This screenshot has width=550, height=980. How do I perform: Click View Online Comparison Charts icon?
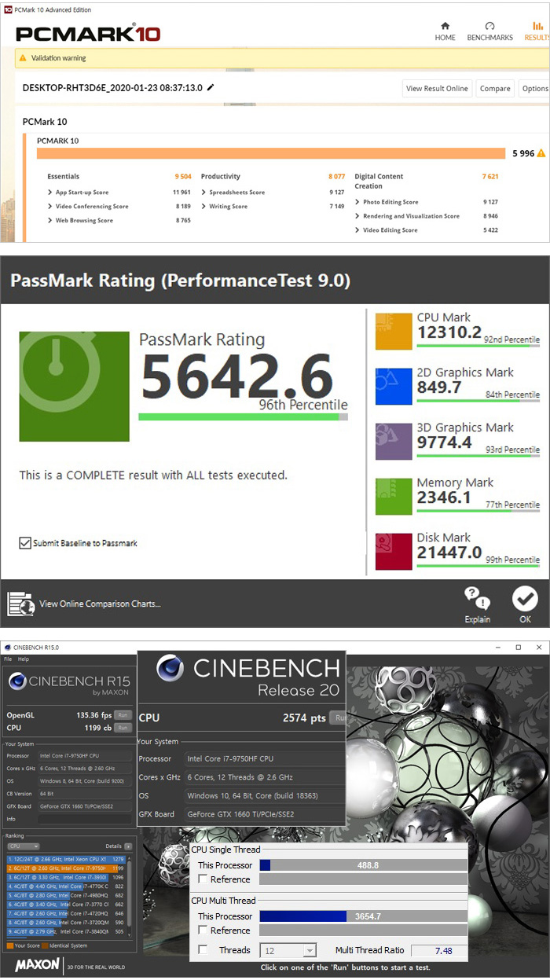[x=20, y=604]
